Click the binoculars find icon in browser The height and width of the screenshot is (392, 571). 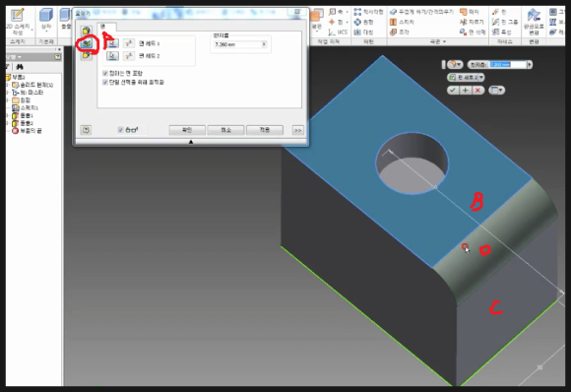pyautogui.click(x=20, y=67)
